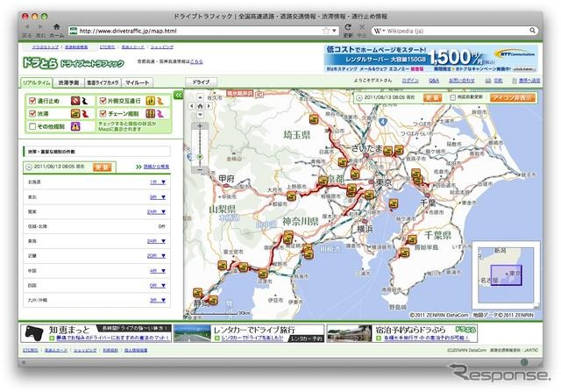Zoom out with the map minus button
561x392 pixels.
coord(200,169)
